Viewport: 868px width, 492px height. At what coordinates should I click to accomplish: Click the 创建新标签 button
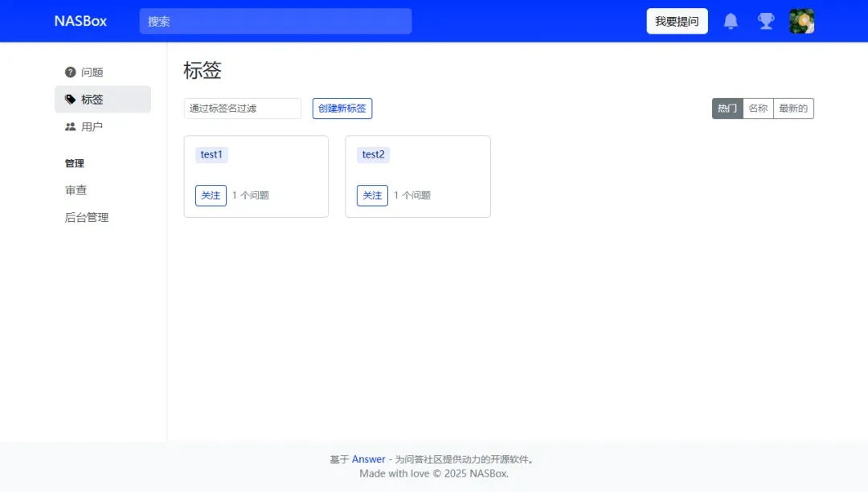click(342, 109)
